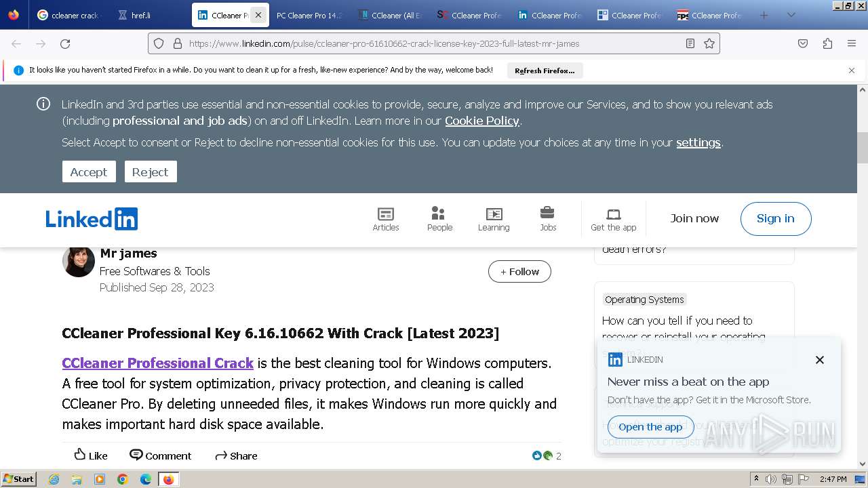Comment on the article
The image size is (868, 488).
pyautogui.click(x=161, y=455)
